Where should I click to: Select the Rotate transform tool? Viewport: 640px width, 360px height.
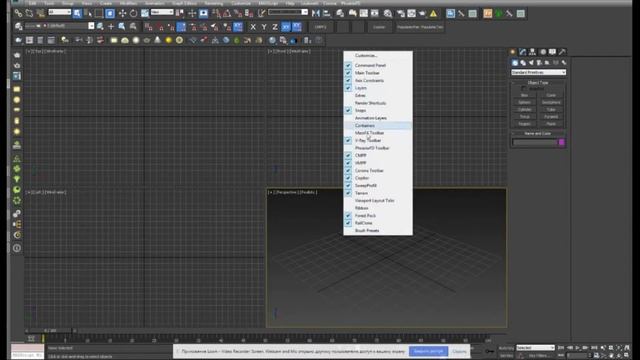tap(133, 13)
